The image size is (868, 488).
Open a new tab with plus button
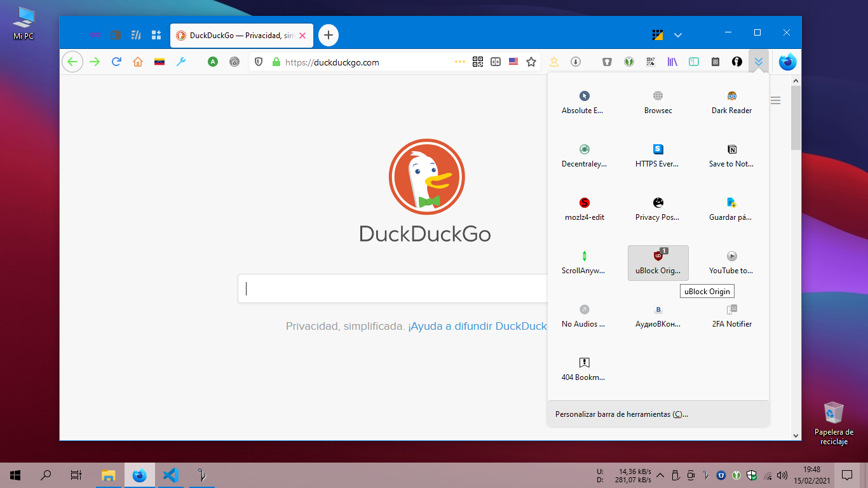[329, 35]
